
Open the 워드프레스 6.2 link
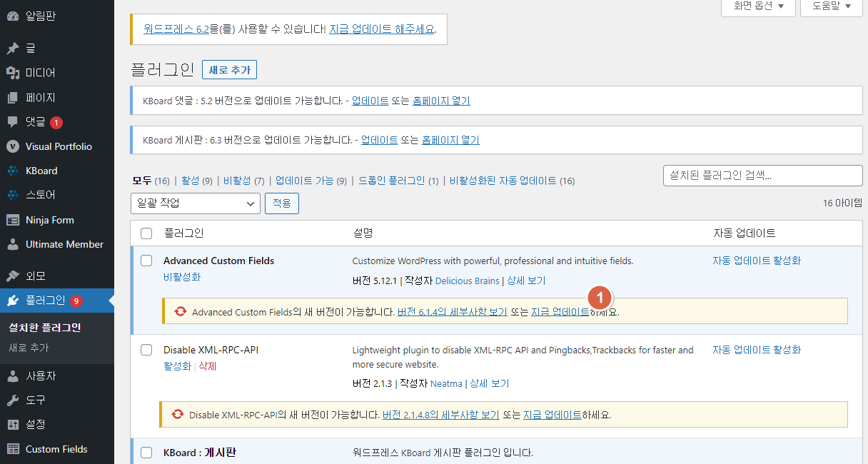(x=176, y=29)
